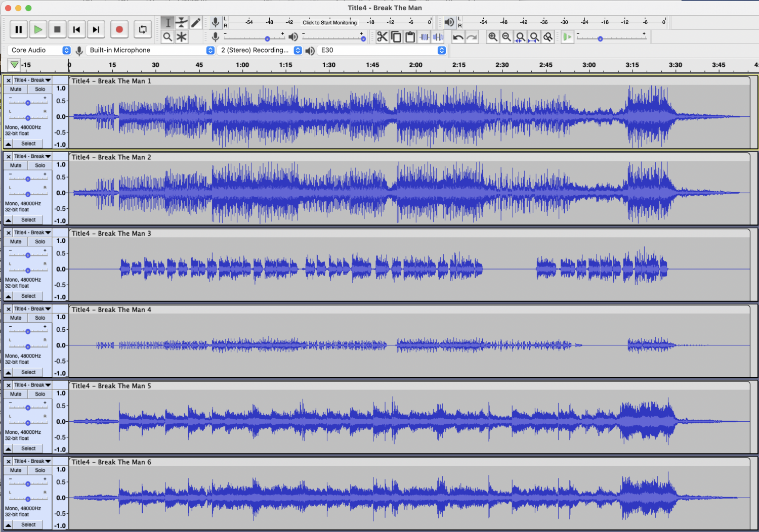Viewport: 759px width, 532px height.
Task: Open track 1 name dropdown menu
Action: [x=32, y=80]
